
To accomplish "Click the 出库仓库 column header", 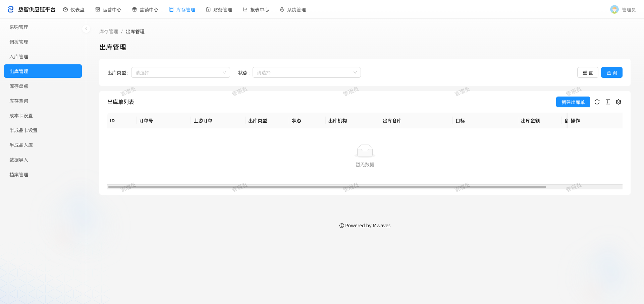I will click(416, 121).
